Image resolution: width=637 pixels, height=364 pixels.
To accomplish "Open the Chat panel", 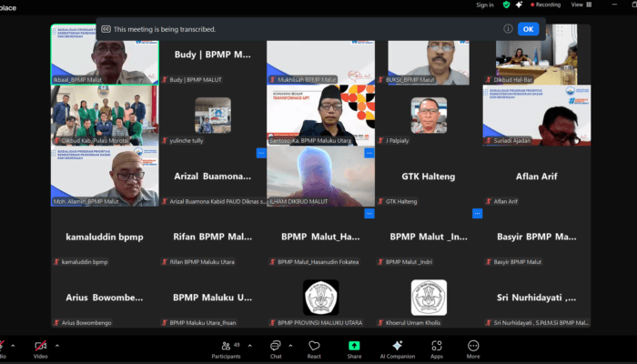I will click(x=275, y=349).
